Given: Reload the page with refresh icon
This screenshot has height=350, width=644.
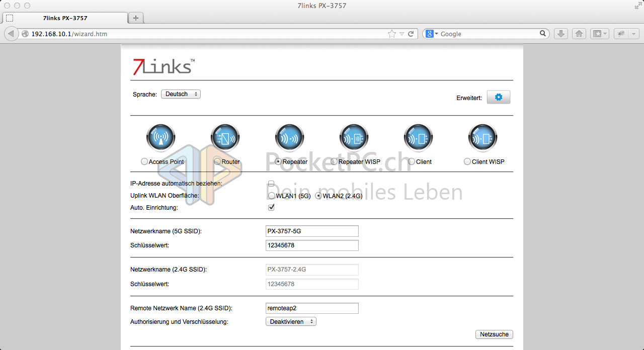Looking at the screenshot, I should click(x=411, y=34).
